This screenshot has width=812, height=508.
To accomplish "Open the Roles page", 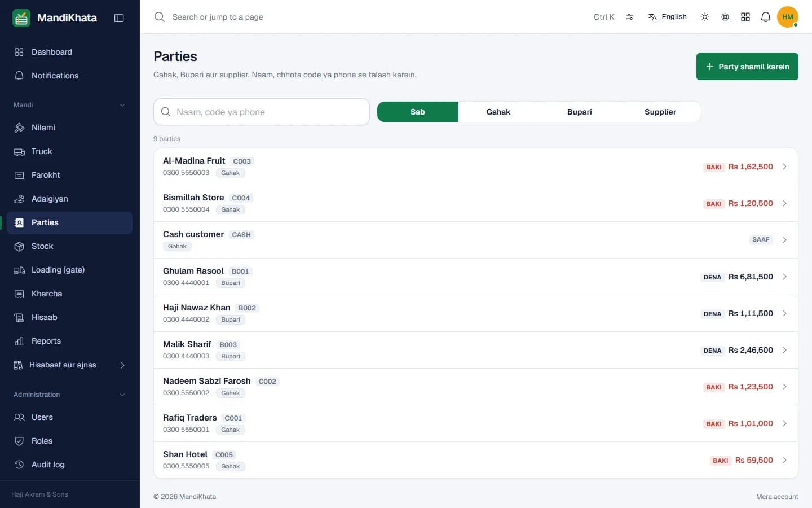I will coord(69,441).
